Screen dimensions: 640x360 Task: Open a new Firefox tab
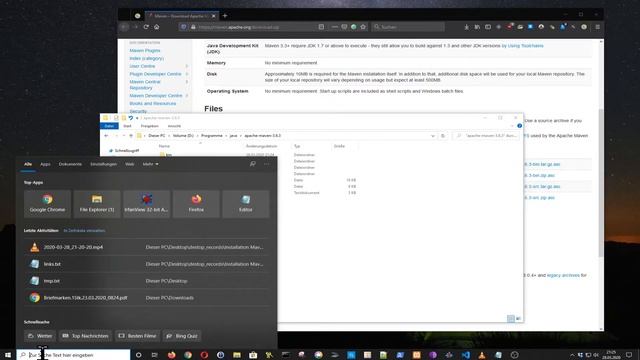tap(225, 16)
